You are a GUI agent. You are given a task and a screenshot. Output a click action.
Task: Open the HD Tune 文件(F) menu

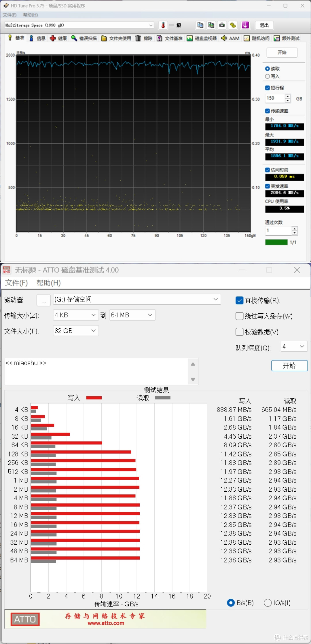pyautogui.click(x=10, y=15)
